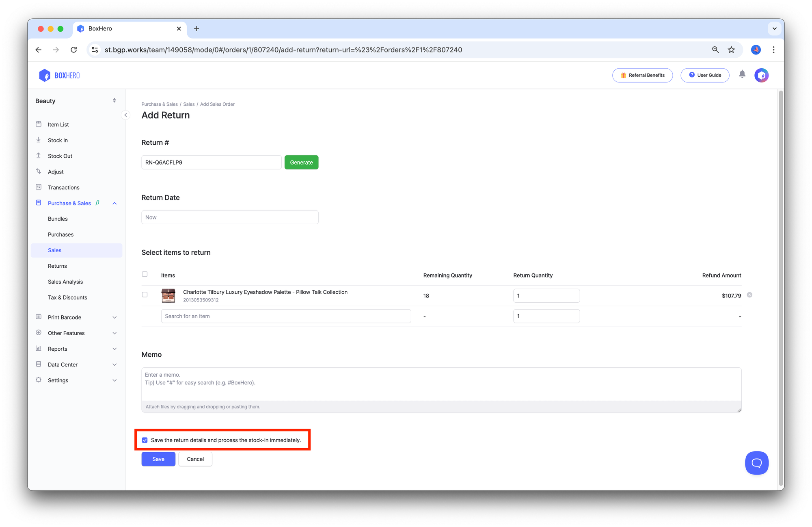Collapse the Purchase & Sales section

114,203
